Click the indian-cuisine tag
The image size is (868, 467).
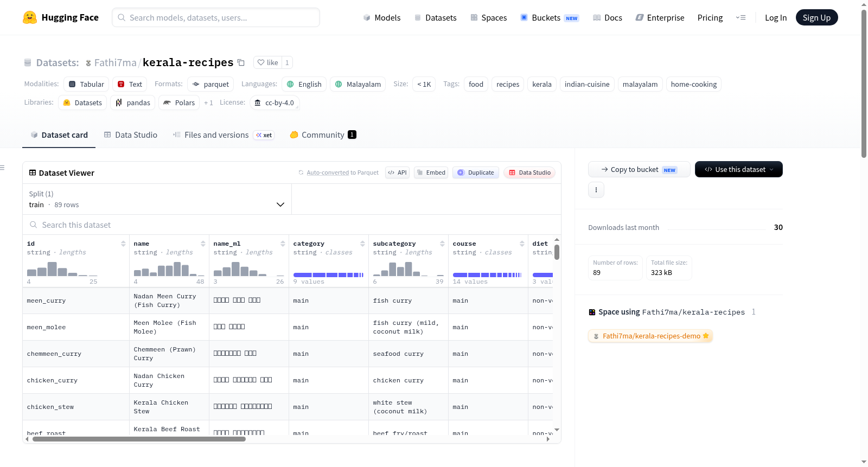click(587, 84)
